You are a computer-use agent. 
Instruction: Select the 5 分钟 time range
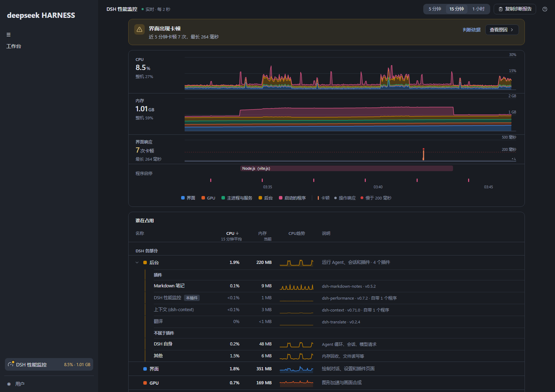tap(435, 9)
